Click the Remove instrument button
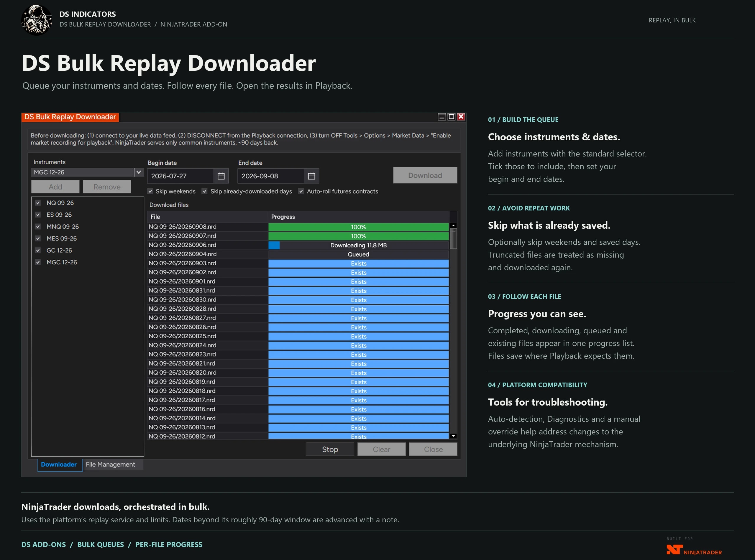This screenshot has width=755, height=560. 107,187
